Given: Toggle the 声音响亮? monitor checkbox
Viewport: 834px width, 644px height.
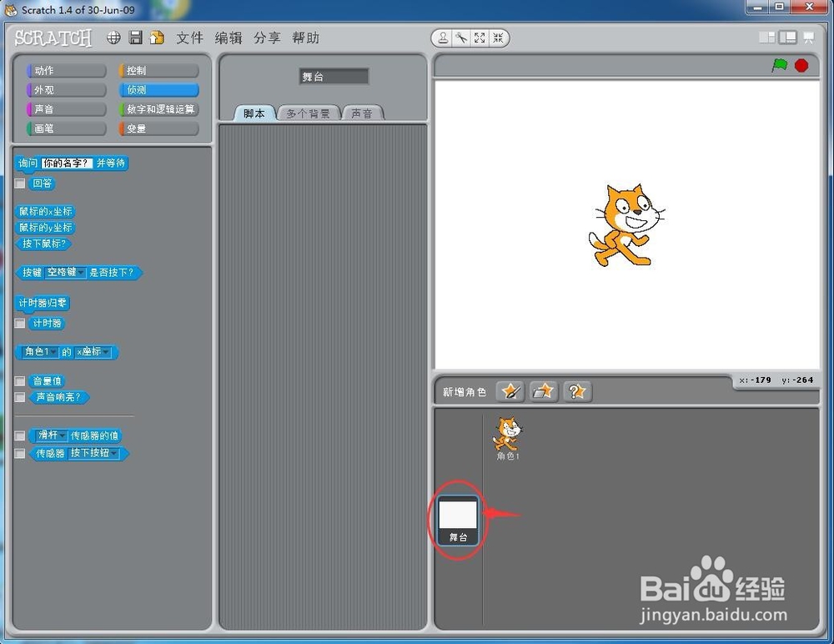Looking at the screenshot, I should 20,397.
